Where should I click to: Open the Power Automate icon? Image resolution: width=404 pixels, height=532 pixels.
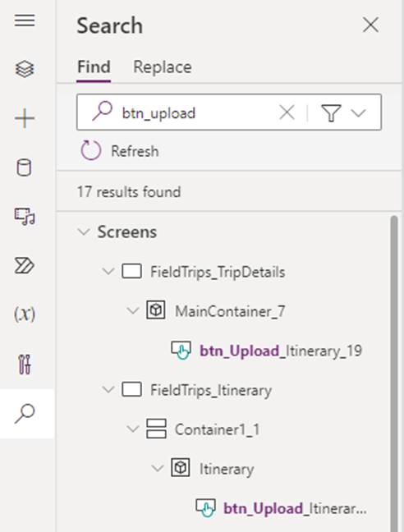tap(25, 265)
